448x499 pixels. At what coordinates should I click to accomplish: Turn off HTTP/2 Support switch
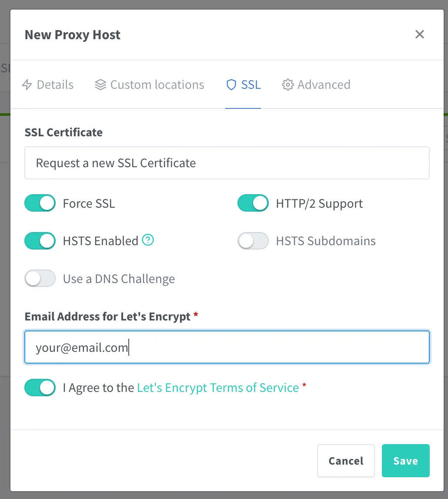point(253,203)
